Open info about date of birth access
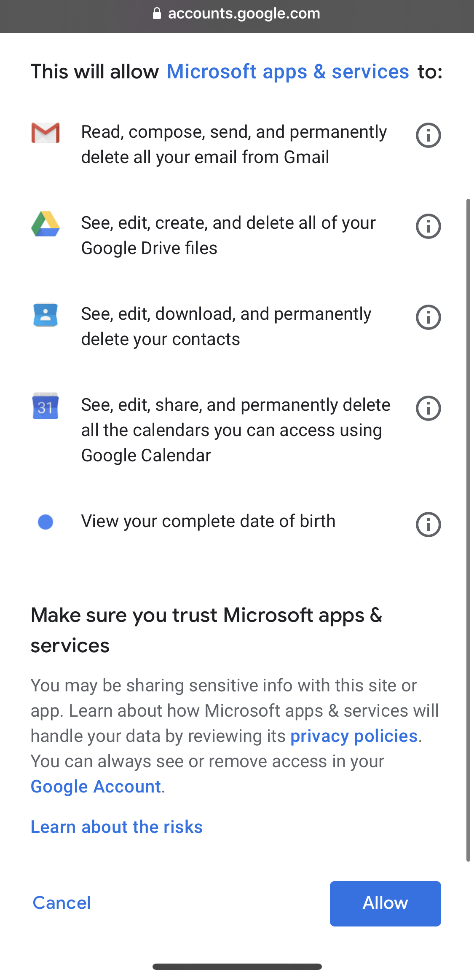This screenshot has width=474, height=980. point(428,525)
